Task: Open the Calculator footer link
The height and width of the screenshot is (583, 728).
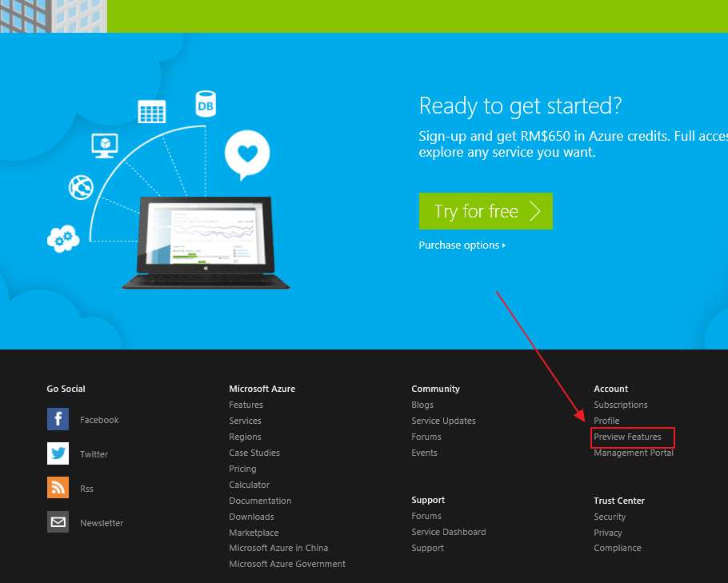Action: 250,485
